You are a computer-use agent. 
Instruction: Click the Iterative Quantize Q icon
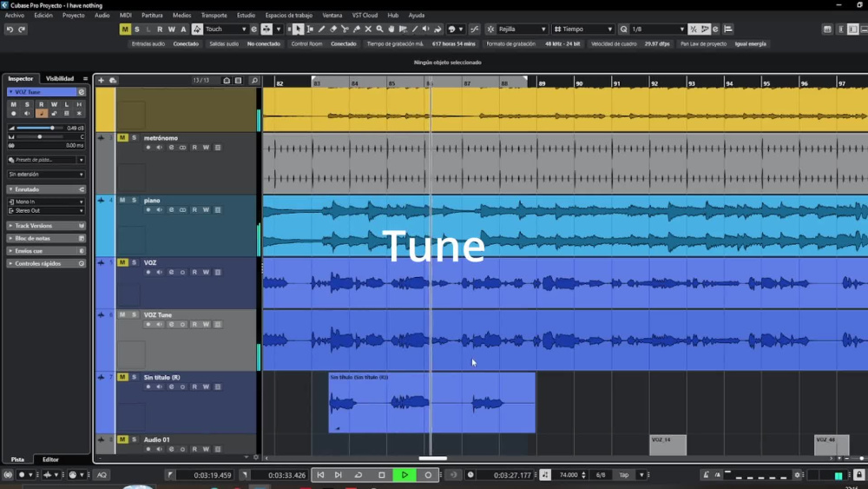[624, 30]
